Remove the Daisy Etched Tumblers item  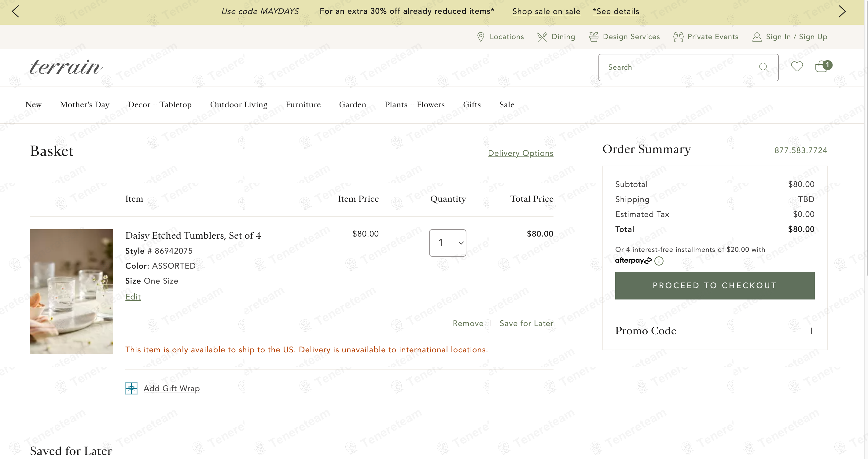468,324
